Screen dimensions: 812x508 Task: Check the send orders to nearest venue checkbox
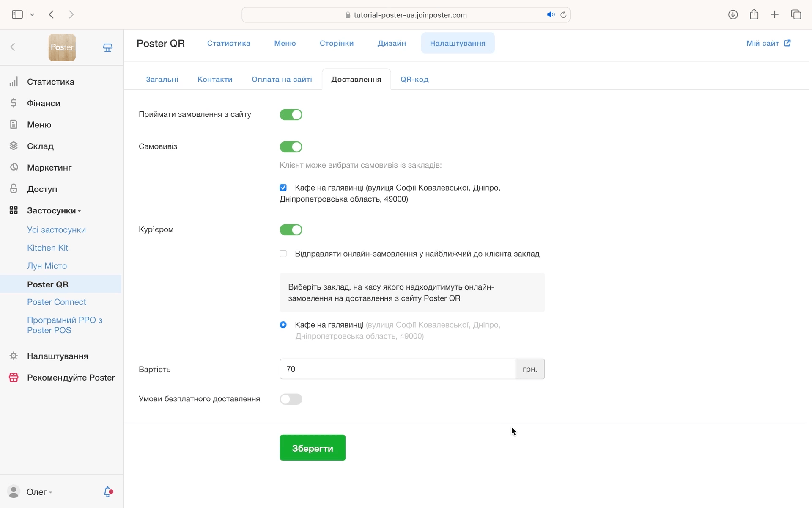(283, 254)
